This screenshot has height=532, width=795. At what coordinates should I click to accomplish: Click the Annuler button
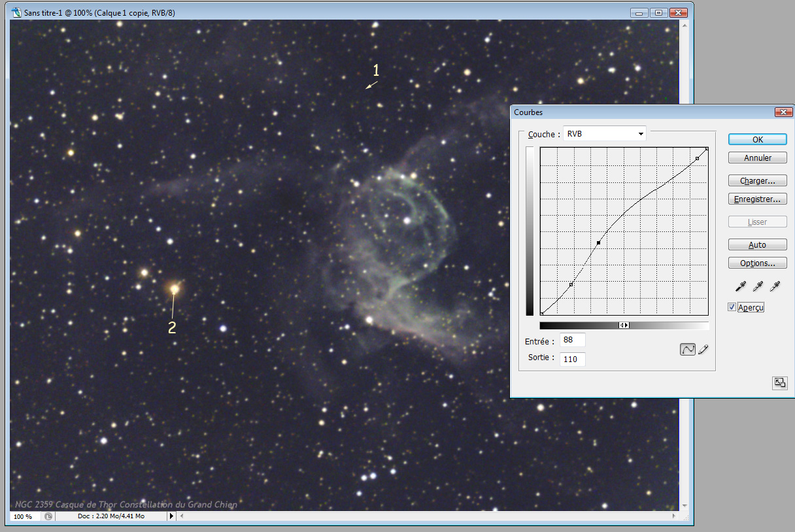757,158
